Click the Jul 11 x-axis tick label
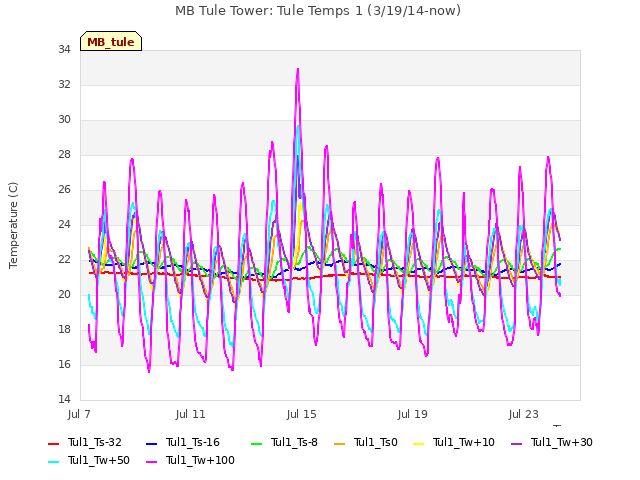 [190, 414]
